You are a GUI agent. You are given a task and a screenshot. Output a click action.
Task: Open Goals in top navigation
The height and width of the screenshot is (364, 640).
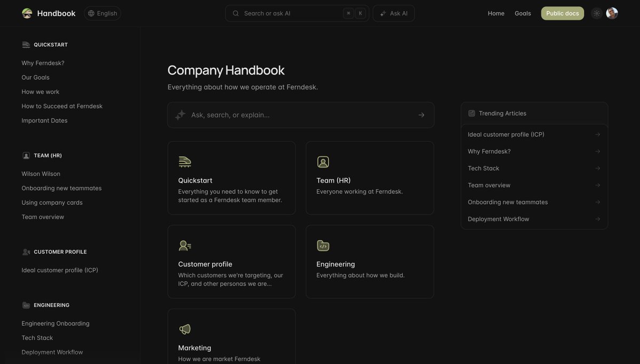pyautogui.click(x=523, y=13)
